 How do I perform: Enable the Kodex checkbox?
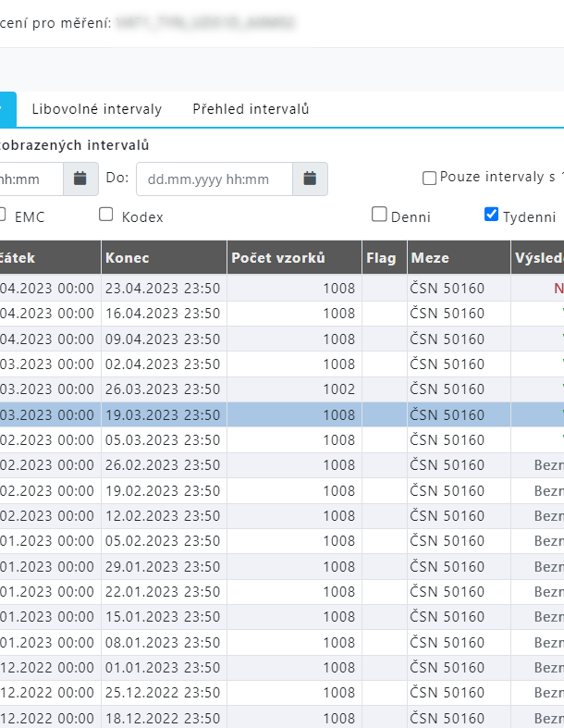(x=105, y=215)
